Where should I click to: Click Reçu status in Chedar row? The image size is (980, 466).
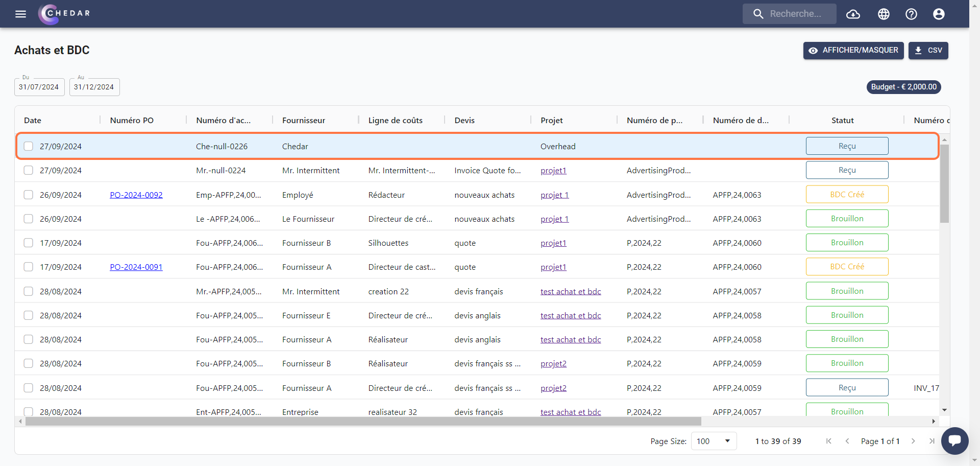click(847, 146)
